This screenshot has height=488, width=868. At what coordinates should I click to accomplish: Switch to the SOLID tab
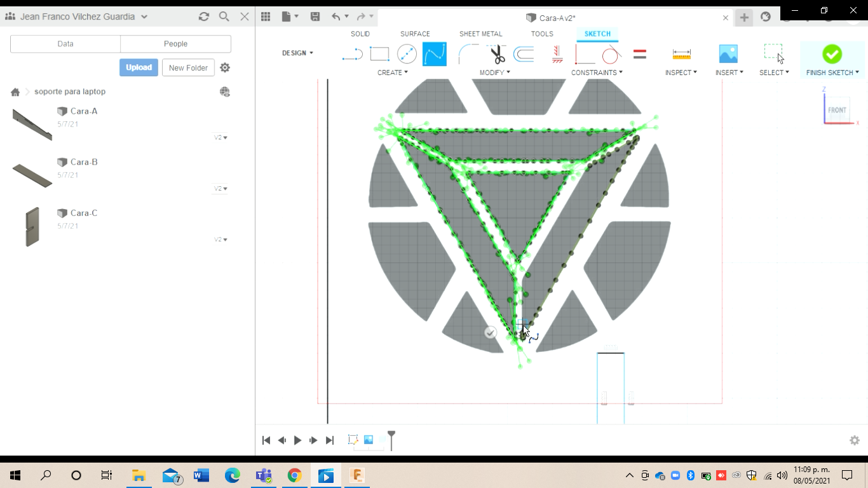point(360,34)
